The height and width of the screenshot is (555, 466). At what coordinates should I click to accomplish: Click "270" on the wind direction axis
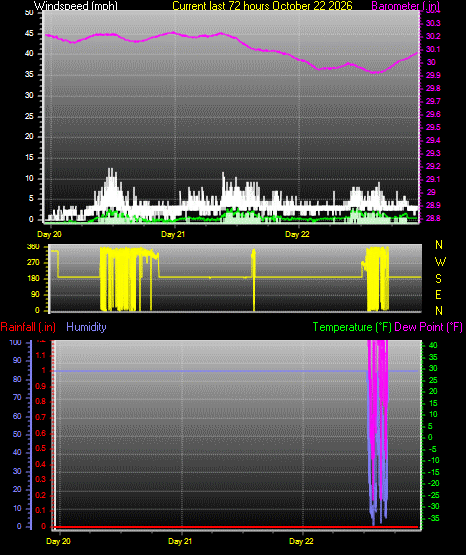(x=33, y=263)
